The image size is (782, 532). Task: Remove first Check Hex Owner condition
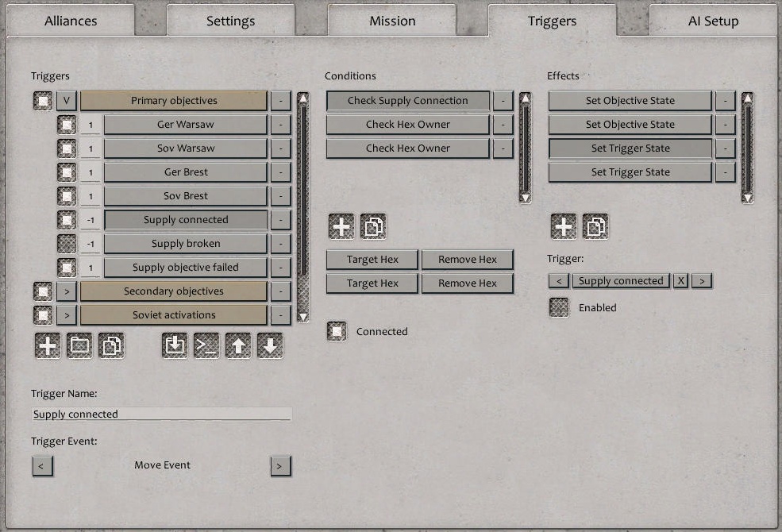(x=503, y=125)
